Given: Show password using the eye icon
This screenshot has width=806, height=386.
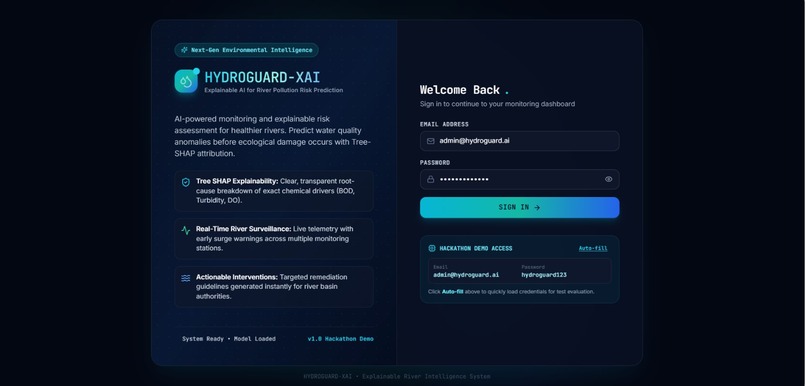Looking at the screenshot, I should click(x=609, y=179).
